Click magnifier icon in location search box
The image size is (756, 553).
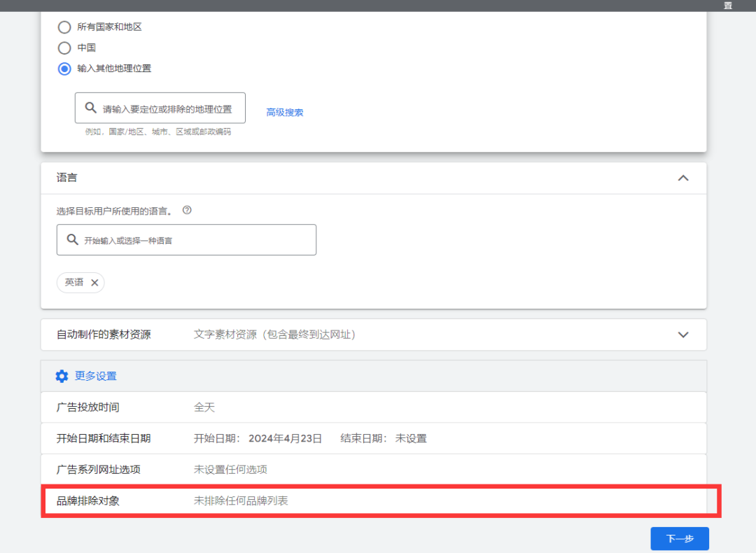pos(90,108)
